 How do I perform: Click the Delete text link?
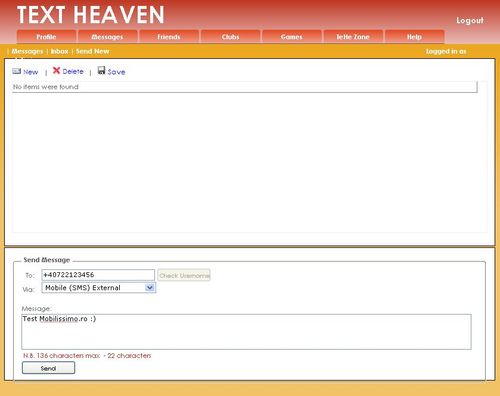73,71
